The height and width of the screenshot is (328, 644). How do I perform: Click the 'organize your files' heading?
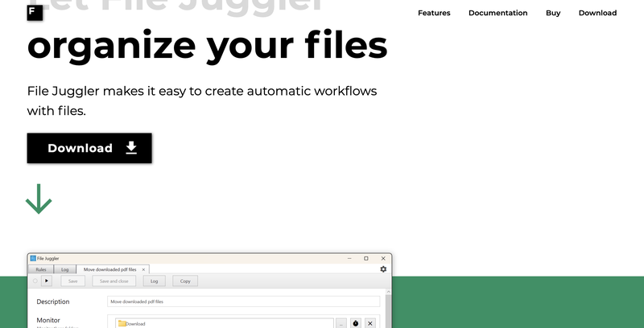[208, 46]
